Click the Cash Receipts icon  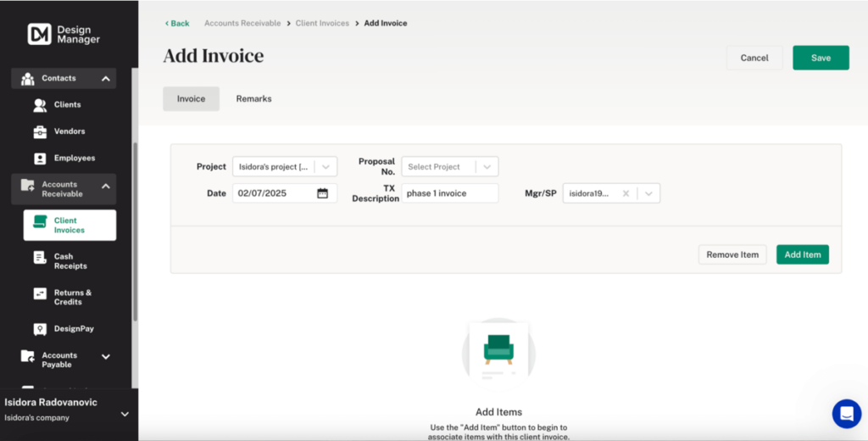coord(40,257)
